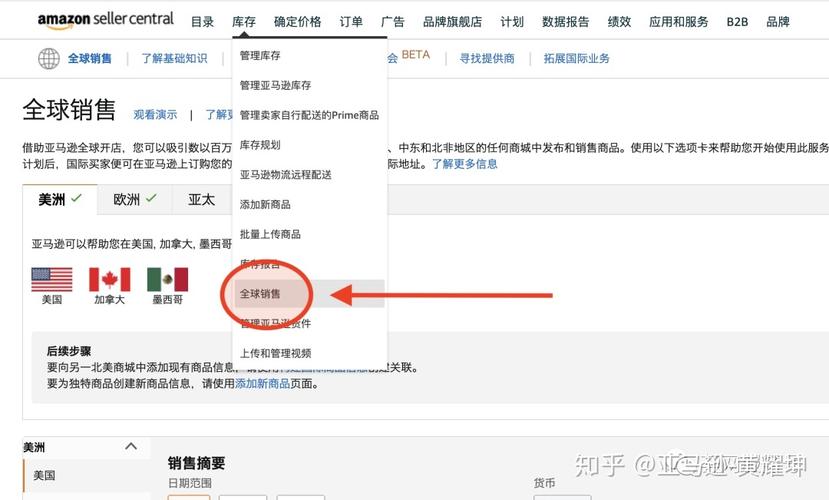Open the 品牌旗舰店 top menu
829x500 pixels.
coord(453,22)
